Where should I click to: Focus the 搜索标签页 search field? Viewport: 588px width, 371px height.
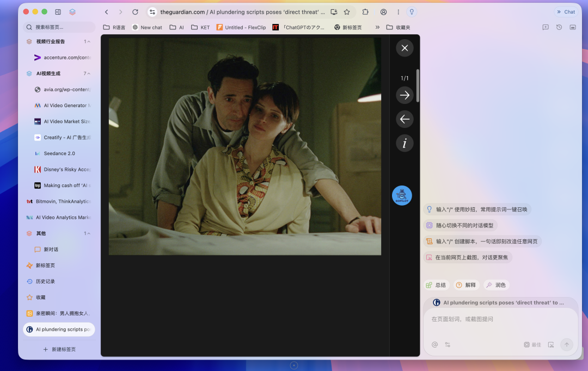59,27
